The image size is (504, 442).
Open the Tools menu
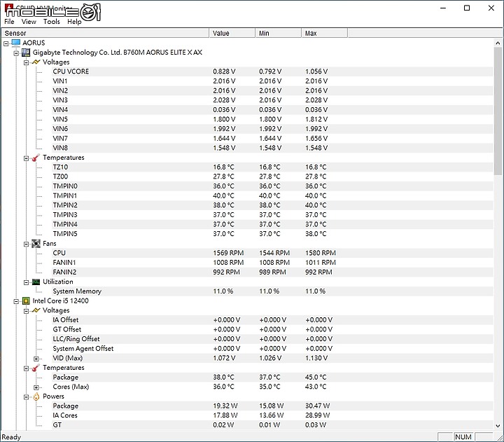tap(51, 22)
